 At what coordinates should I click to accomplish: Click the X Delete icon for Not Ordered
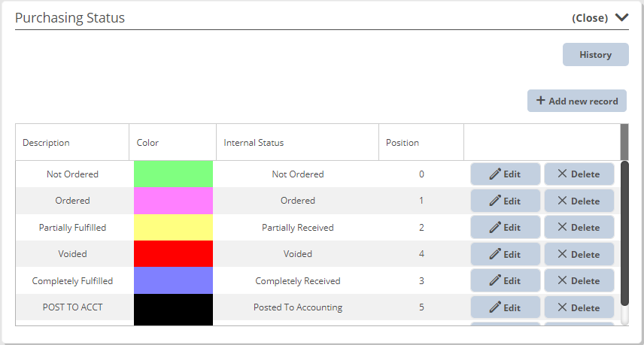(562, 174)
